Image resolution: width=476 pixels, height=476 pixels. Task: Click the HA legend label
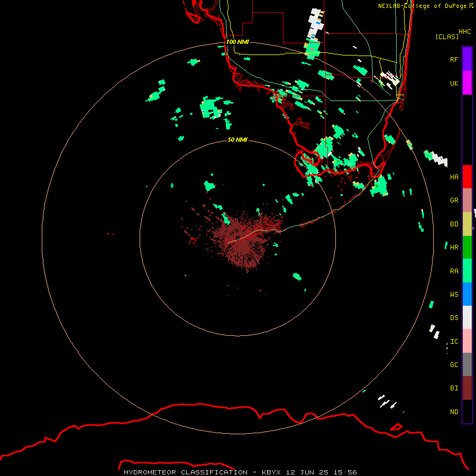[x=454, y=177]
